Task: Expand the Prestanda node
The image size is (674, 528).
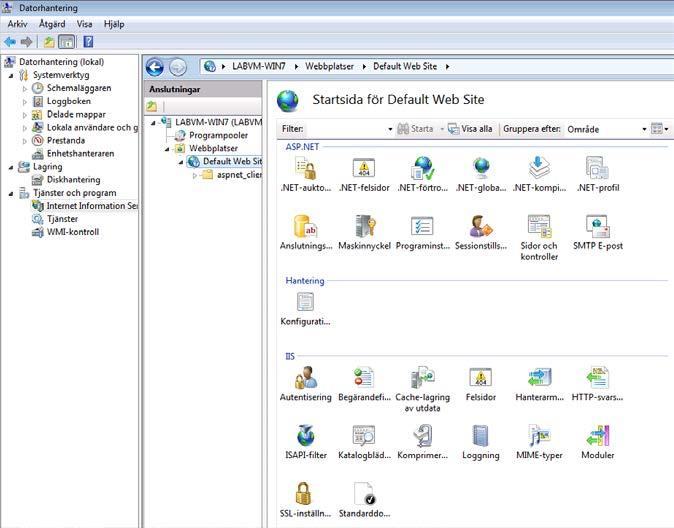Action: pyautogui.click(x=25, y=141)
